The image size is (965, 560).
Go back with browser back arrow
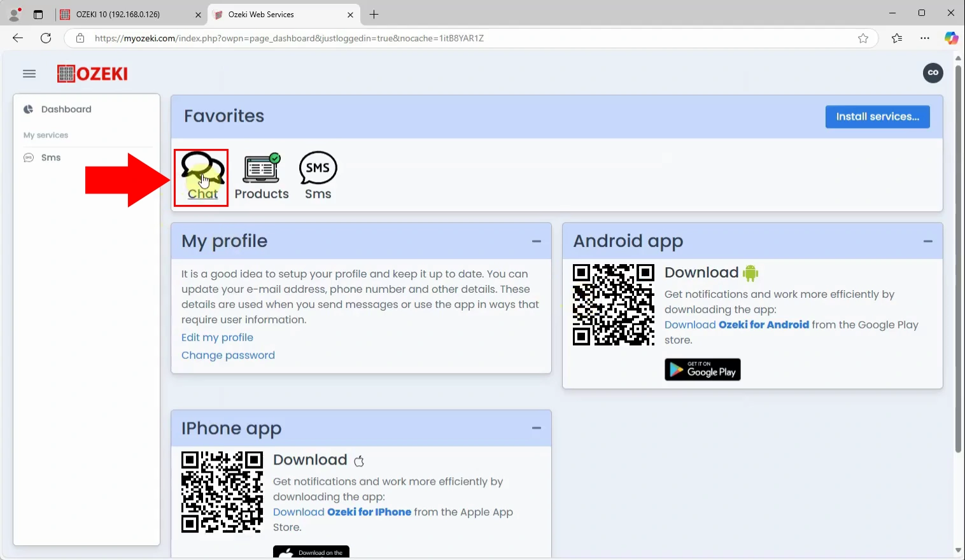pos(18,38)
